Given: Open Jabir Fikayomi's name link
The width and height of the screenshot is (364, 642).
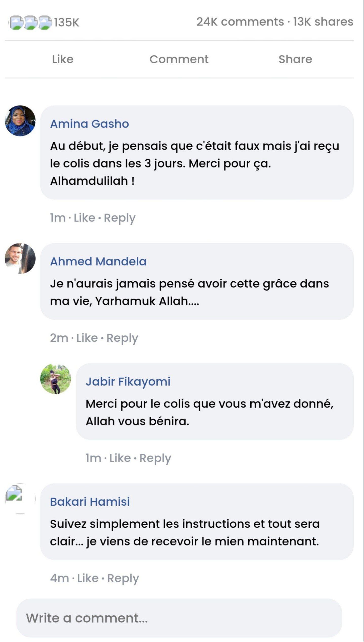Looking at the screenshot, I should click(x=128, y=382).
